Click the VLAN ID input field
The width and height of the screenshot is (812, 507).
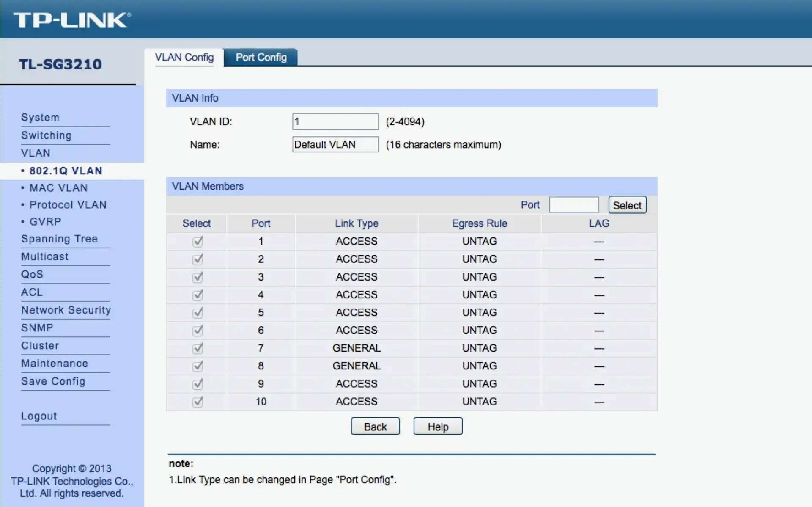[x=335, y=122]
